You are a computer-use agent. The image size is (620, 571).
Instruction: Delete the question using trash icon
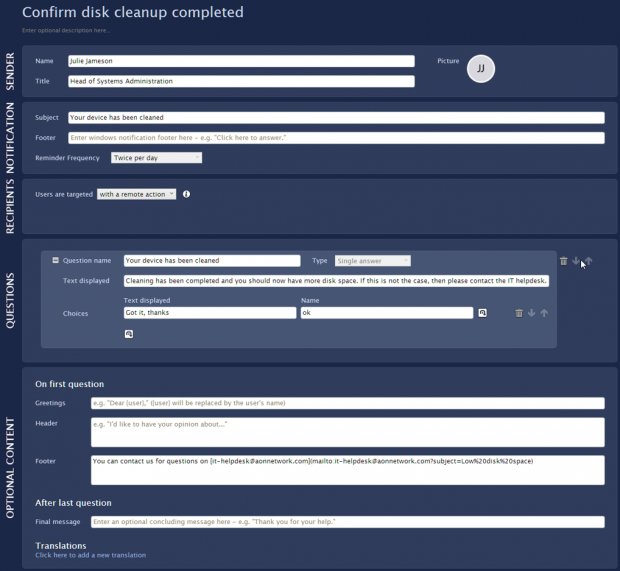click(563, 261)
